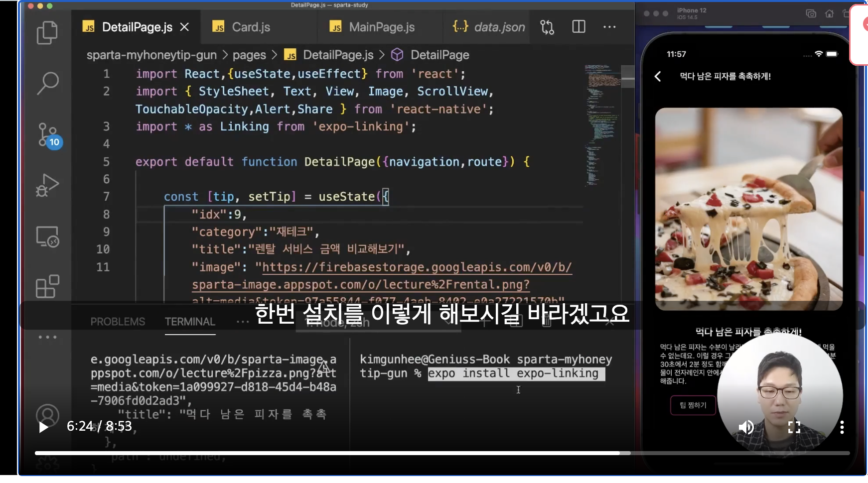Take a simulator screenshot with camera icon
868x483 pixels.
811,13
